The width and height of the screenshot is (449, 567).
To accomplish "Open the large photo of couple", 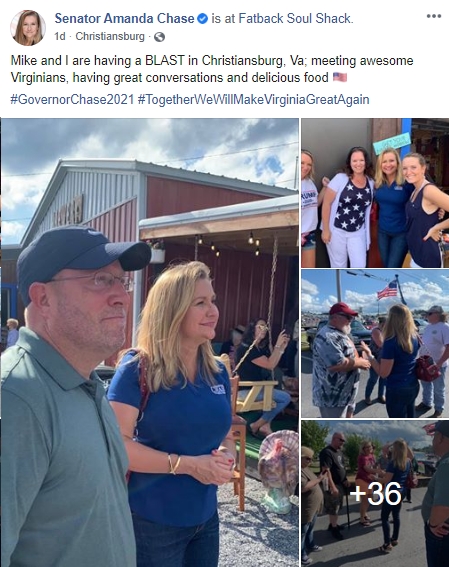I will 150,342.
